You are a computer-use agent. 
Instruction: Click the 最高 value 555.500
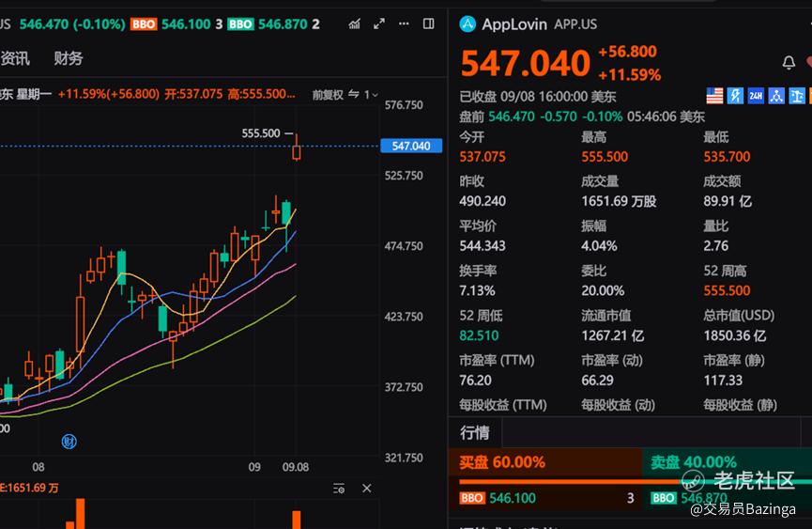(605, 157)
